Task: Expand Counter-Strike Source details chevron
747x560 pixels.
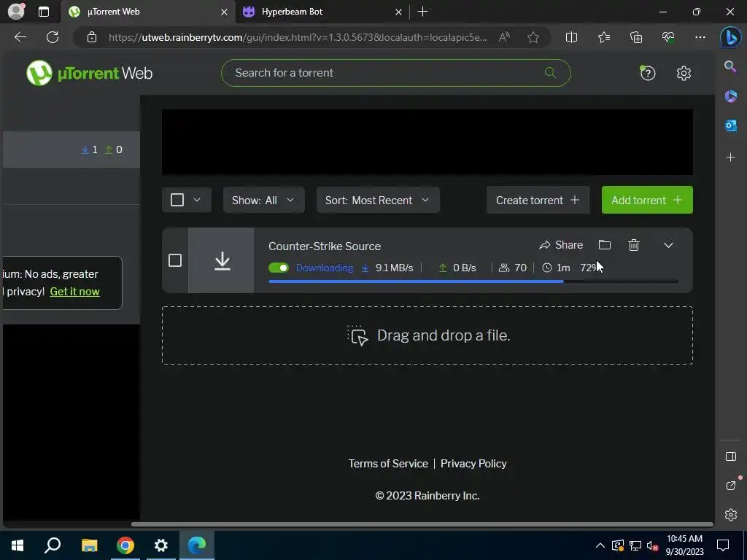Action: 668,245
